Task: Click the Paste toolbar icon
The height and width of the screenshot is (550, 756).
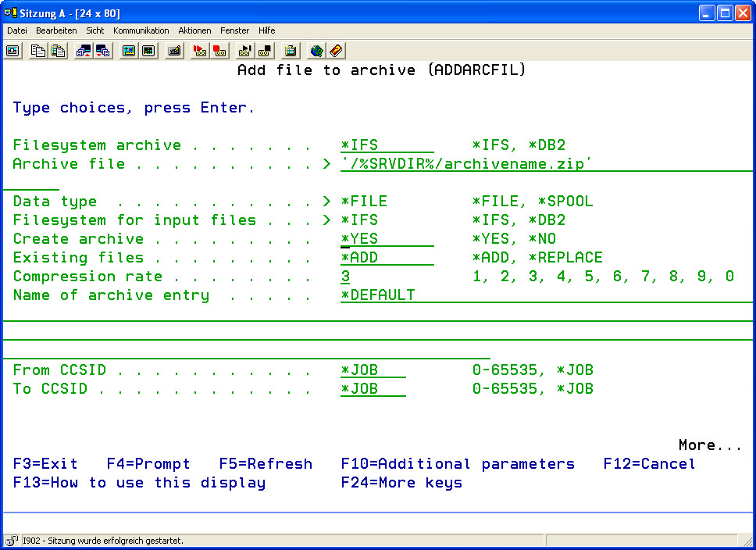Action: [58, 51]
